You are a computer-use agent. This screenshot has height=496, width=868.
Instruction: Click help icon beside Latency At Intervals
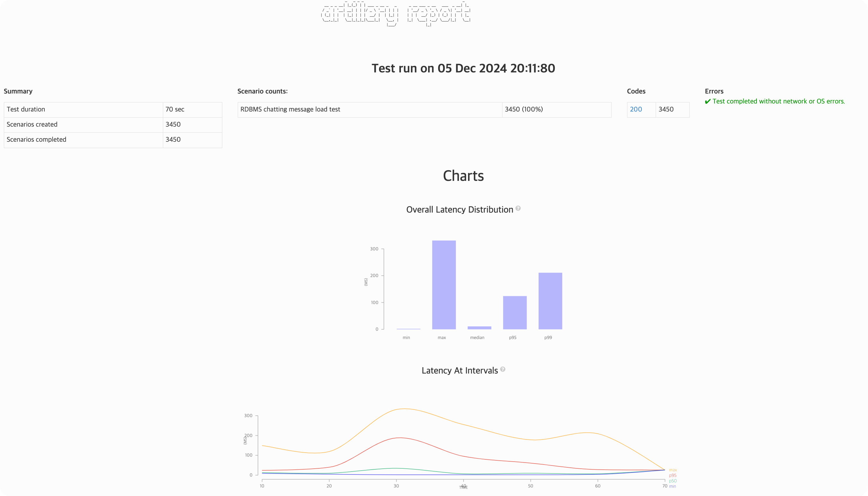click(502, 369)
